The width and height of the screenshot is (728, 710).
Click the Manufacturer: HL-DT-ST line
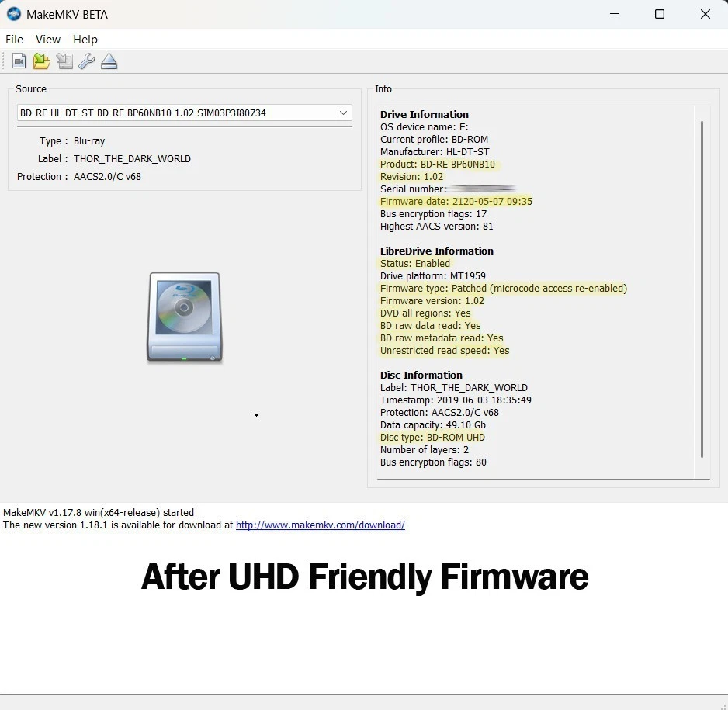point(435,152)
